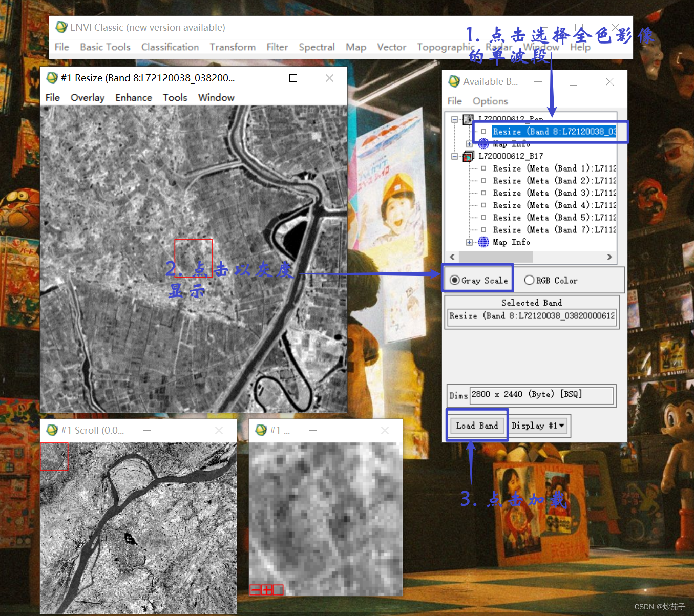Click L720000612_B17 multiband file icon

coord(468,156)
